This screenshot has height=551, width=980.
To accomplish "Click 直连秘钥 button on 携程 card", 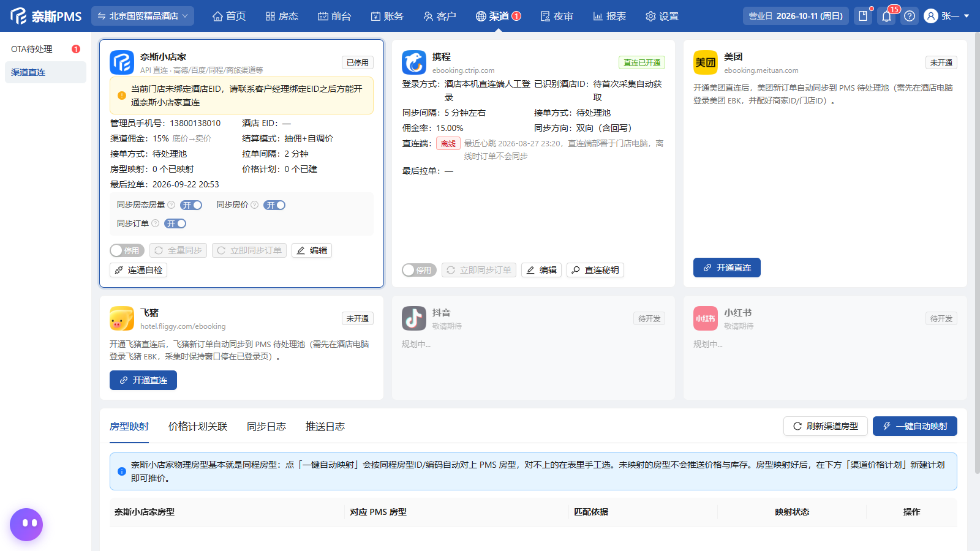I will (x=595, y=270).
